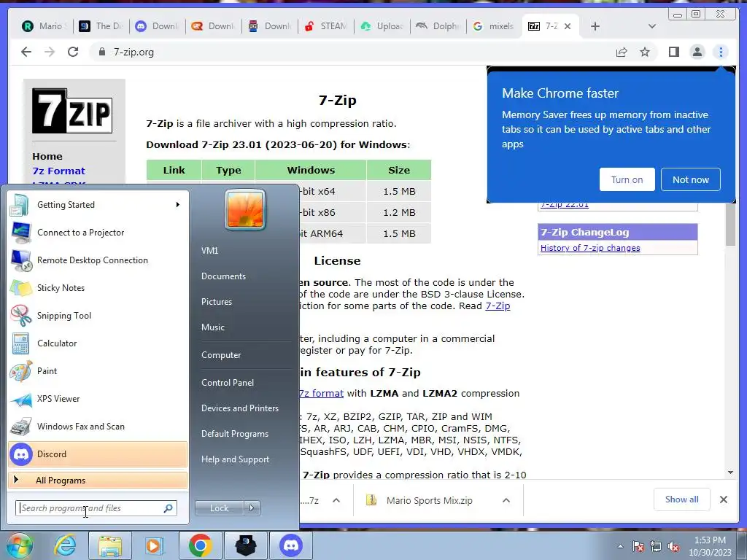Launch Sticky Notes from Start menu

point(98,287)
